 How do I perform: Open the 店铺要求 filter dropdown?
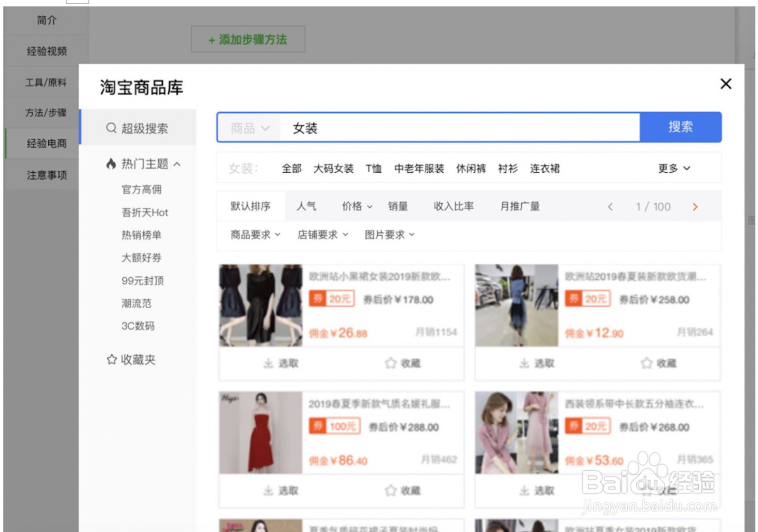tap(323, 235)
